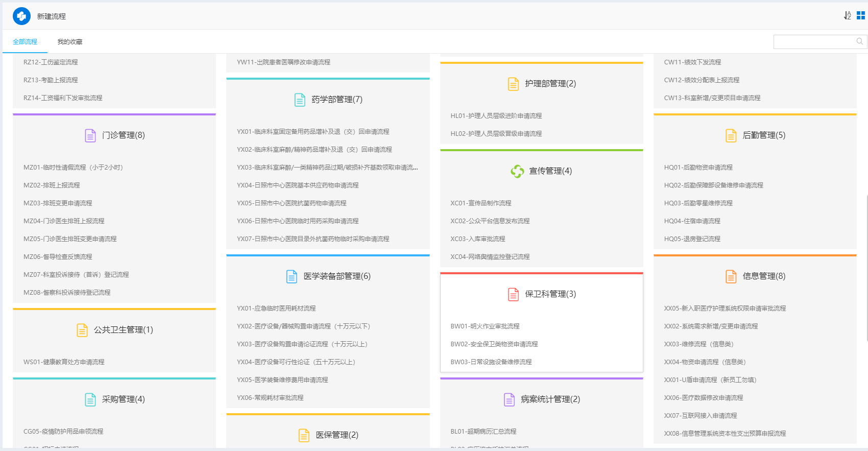Click the sort order icon

pyautogui.click(x=847, y=16)
